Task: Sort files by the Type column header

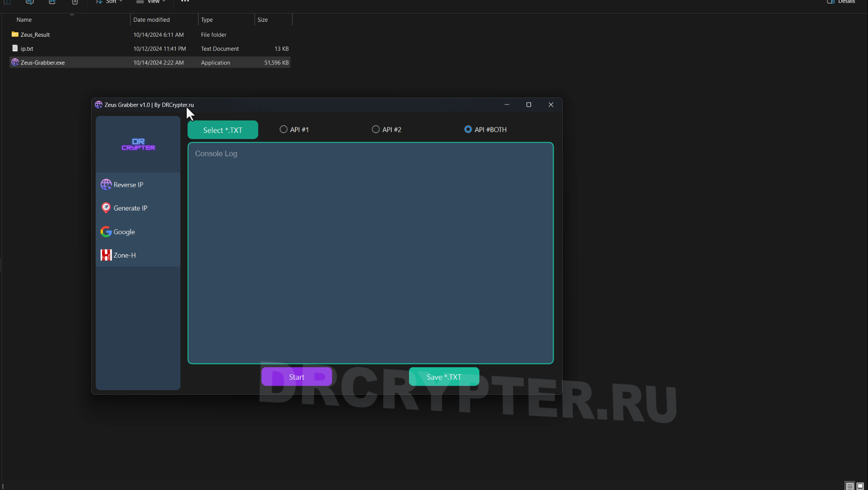Action: point(226,20)
